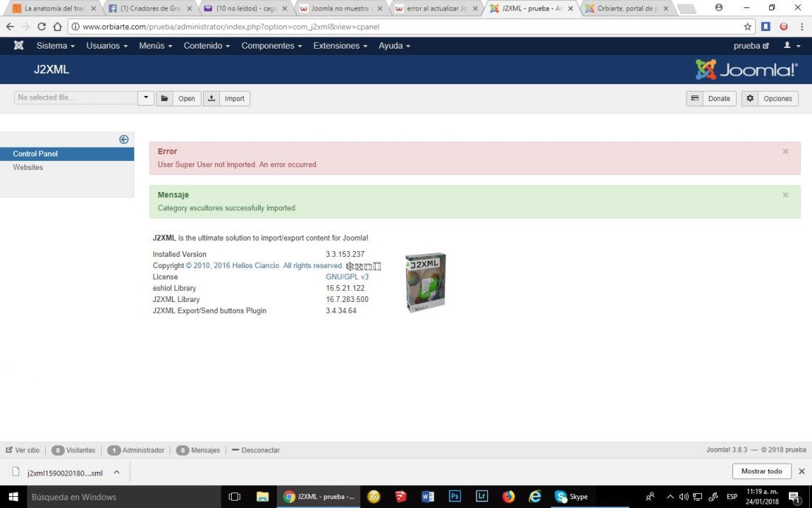Collapse the sidebar with the arrow icon
Image resolution: width=812 pixels, height=508 pixels.
coord(124,140)
